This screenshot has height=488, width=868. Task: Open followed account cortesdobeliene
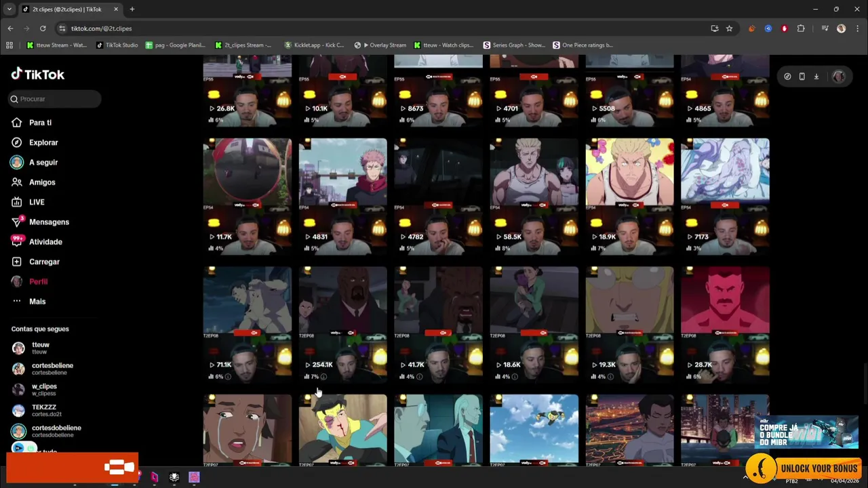click(x=46, y=431)
